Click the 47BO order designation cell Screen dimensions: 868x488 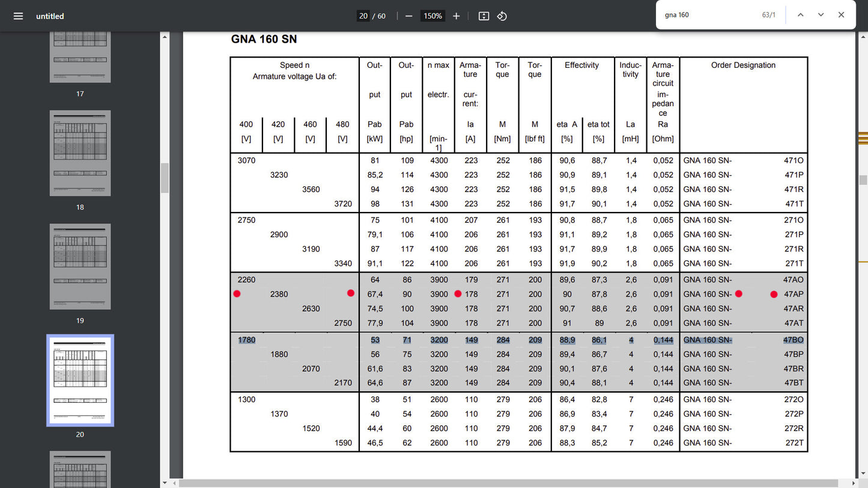793,340
